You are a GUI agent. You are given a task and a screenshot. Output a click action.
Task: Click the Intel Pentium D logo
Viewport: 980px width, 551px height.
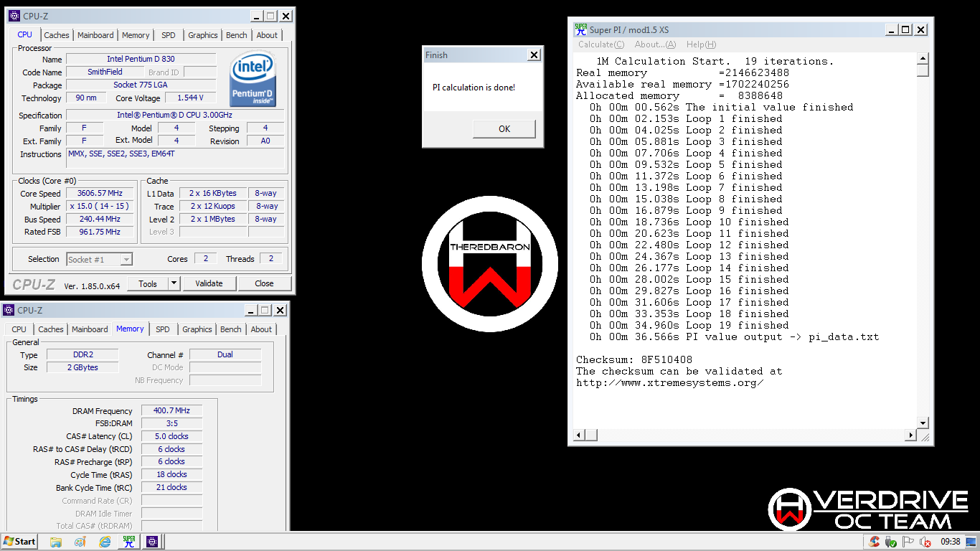(253, 78)
